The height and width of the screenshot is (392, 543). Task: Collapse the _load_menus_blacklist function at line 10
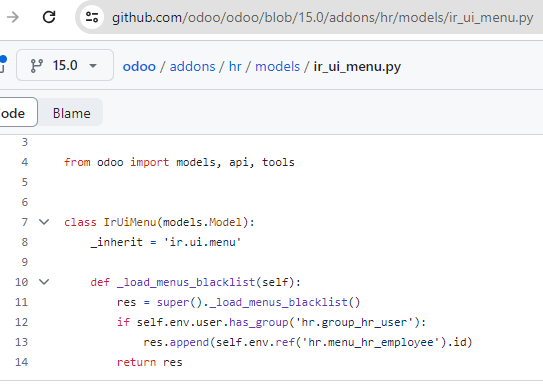click(x=44, y=282)
